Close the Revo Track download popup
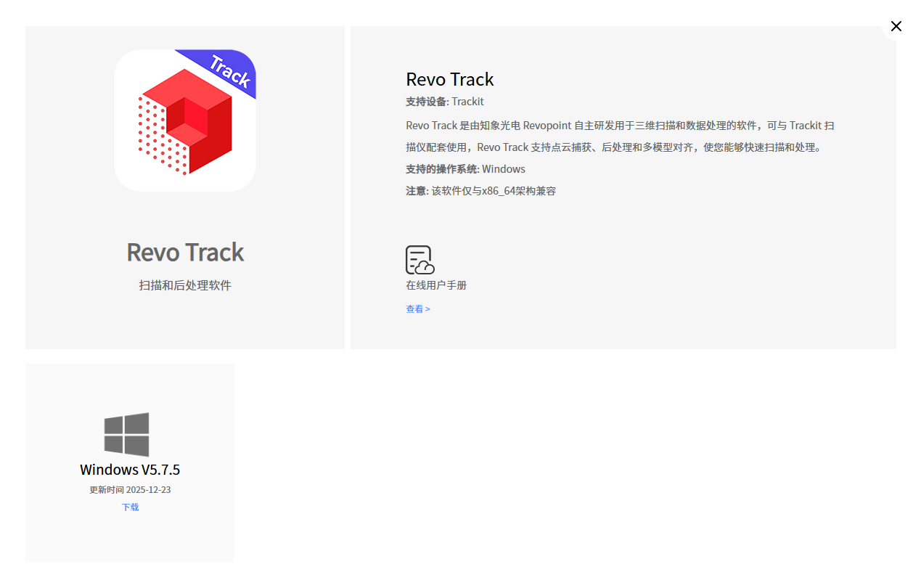The image size is (921, 588). tap(896, 26)
